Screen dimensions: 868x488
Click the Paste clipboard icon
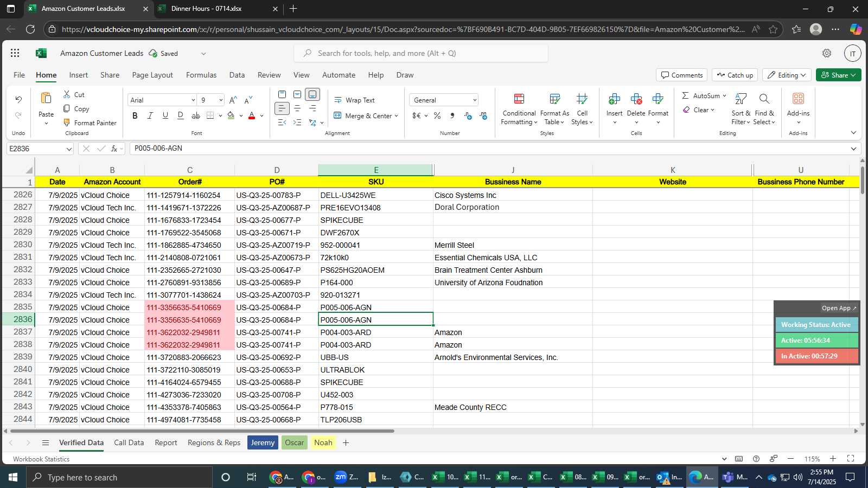click(x=46, y=98)
